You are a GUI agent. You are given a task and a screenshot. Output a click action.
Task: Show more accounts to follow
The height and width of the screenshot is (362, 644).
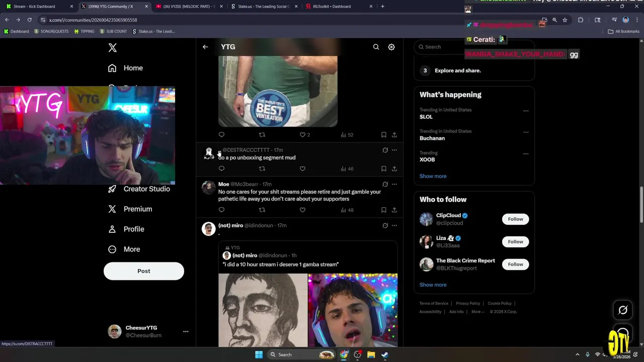pos(433,285)
